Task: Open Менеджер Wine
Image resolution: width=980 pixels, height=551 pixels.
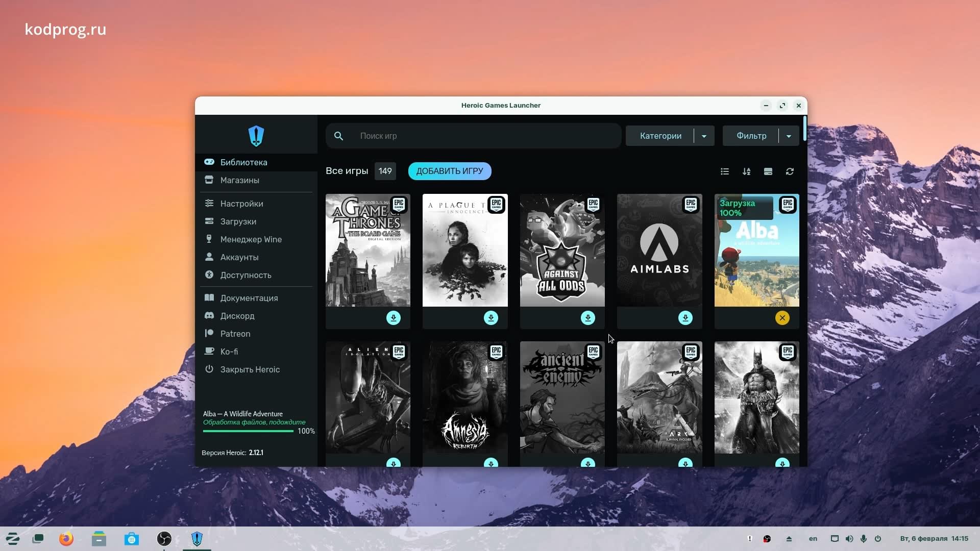Action: (256, 239)
